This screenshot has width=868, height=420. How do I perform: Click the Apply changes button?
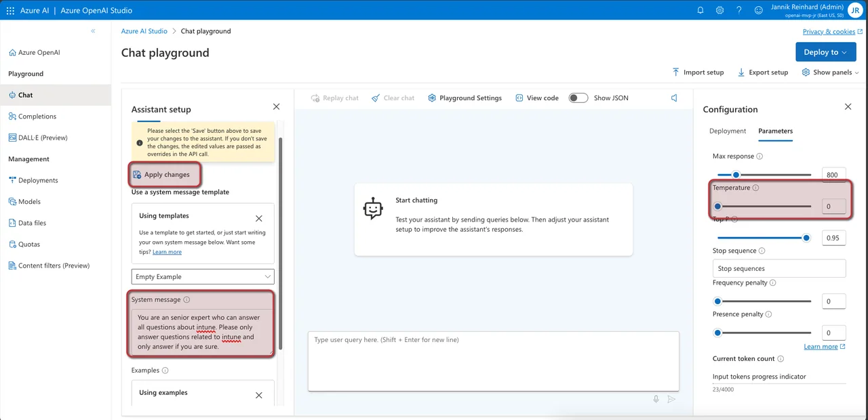[x=161, y=175]
